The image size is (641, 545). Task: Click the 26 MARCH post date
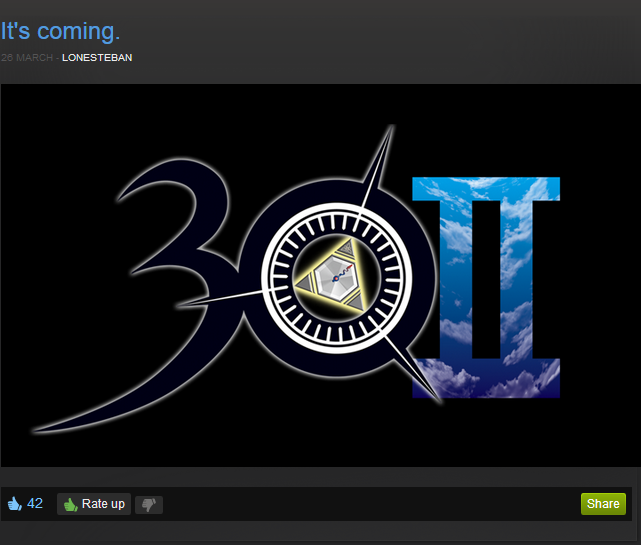(x=27, y=58)
